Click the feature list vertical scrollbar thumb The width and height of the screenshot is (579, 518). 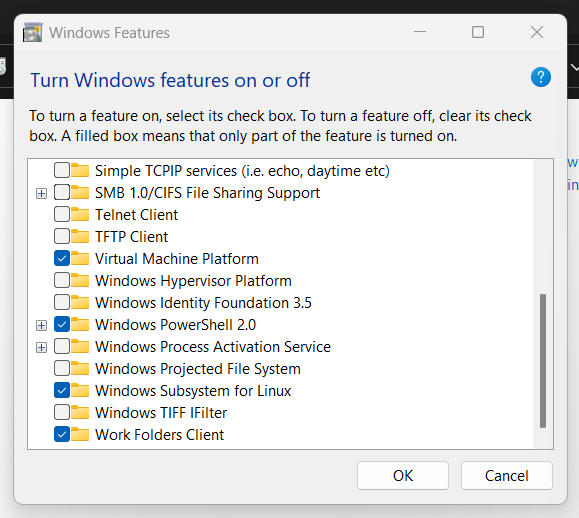543,361
